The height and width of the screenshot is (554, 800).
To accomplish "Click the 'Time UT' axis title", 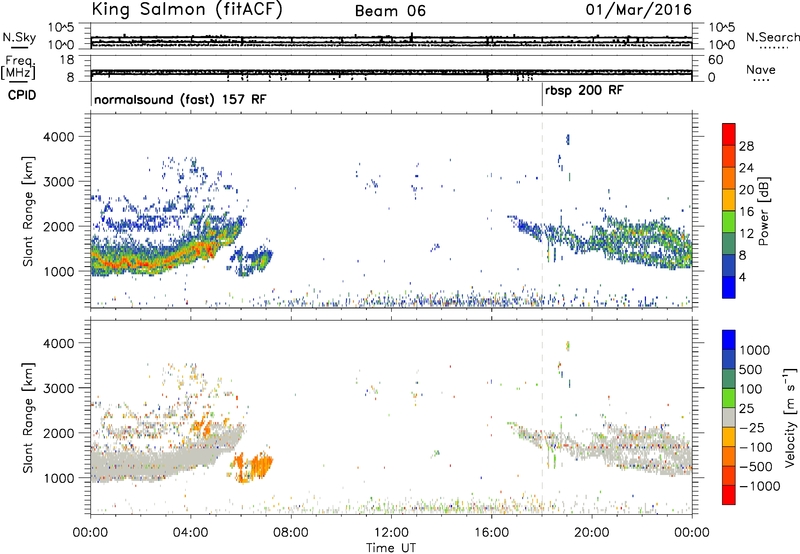I will click(391, 548).
